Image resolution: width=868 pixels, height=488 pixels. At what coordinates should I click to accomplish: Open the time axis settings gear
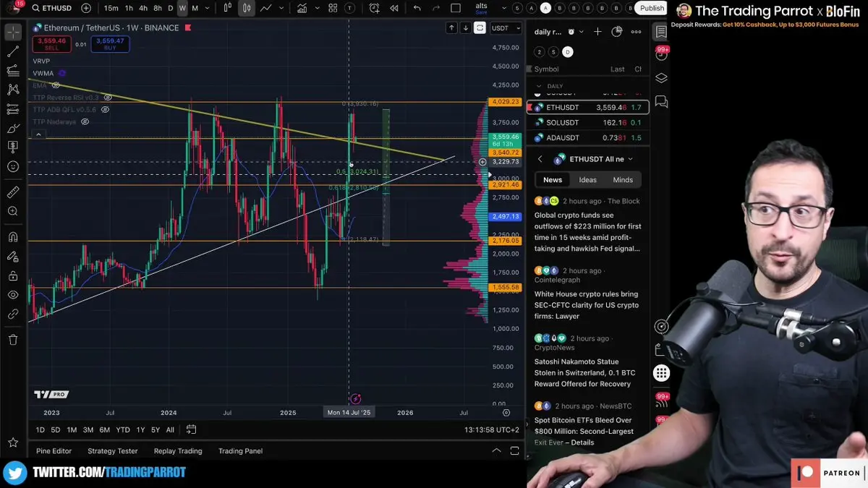[506, 413]
